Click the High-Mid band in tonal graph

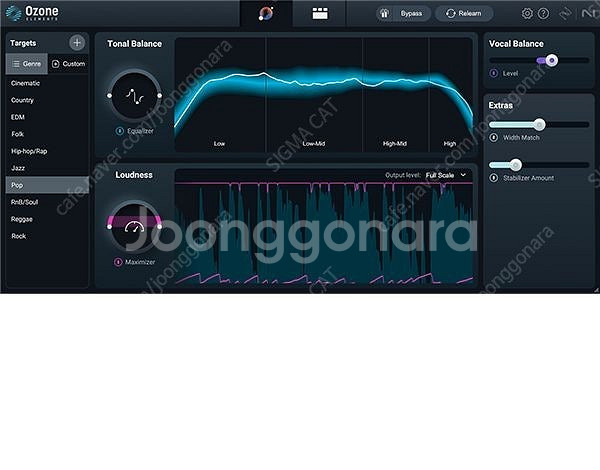(x=395, y=95)
